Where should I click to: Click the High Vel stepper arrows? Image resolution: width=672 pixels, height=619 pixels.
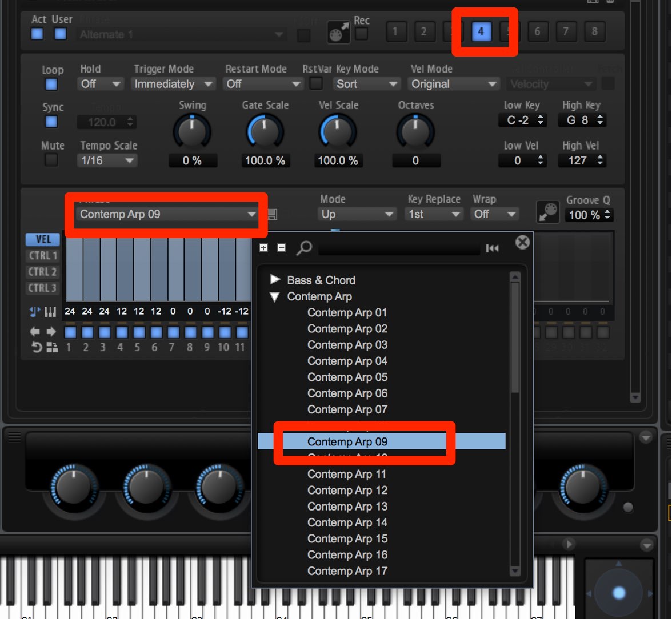(600, 160)
